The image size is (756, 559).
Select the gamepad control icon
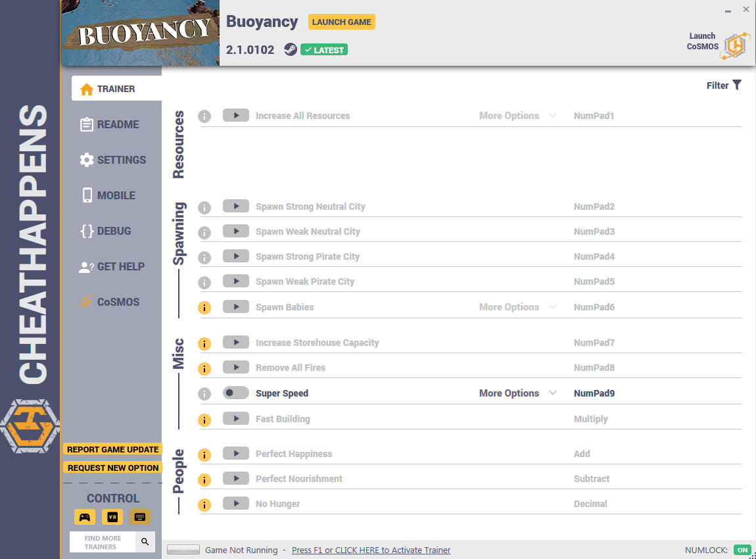(85, 517)
